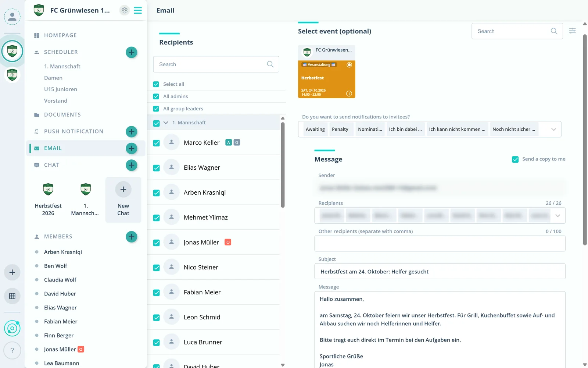The width and height of the screenshot is (588, 368).
Task: Open club settings gear icon
Action: (x=125, y=10)
